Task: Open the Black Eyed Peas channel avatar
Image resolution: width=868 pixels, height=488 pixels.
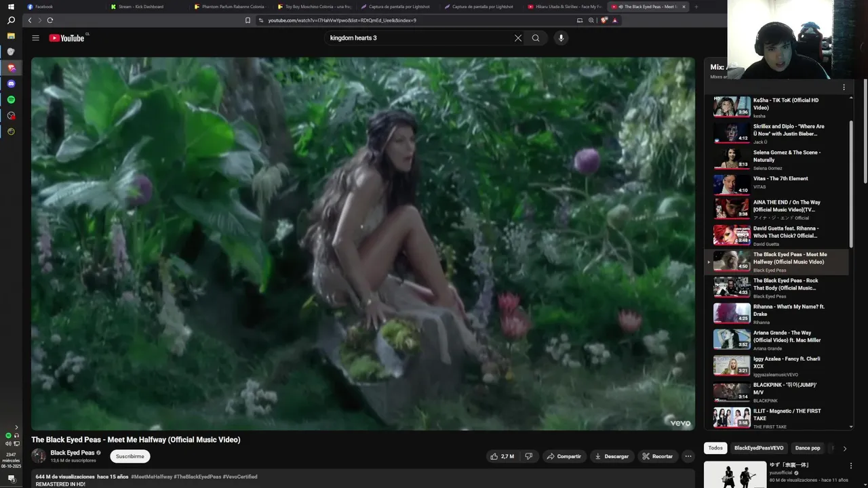Action: coord(39,455)
